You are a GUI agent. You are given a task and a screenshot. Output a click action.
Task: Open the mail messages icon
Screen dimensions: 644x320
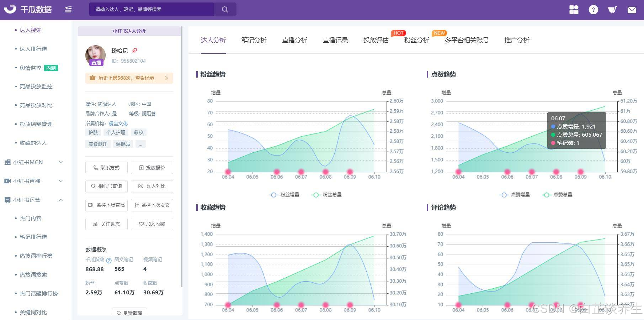coord(632,10)
